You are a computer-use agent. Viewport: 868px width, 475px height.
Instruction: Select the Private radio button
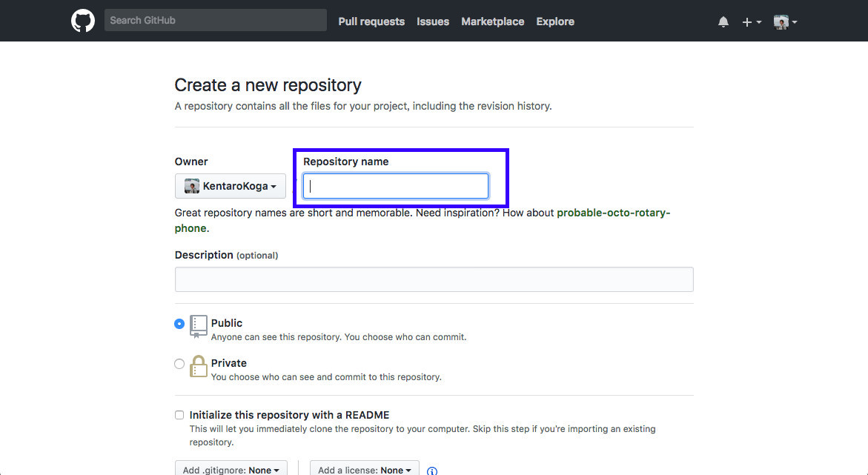tap(179, 364)
